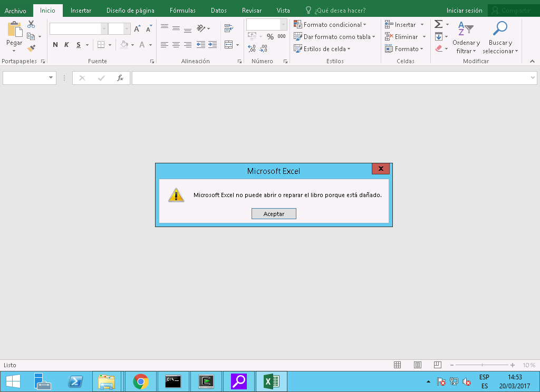540x392 pixels.
Task: Click merge and center icon
Action: click(229, 44)
